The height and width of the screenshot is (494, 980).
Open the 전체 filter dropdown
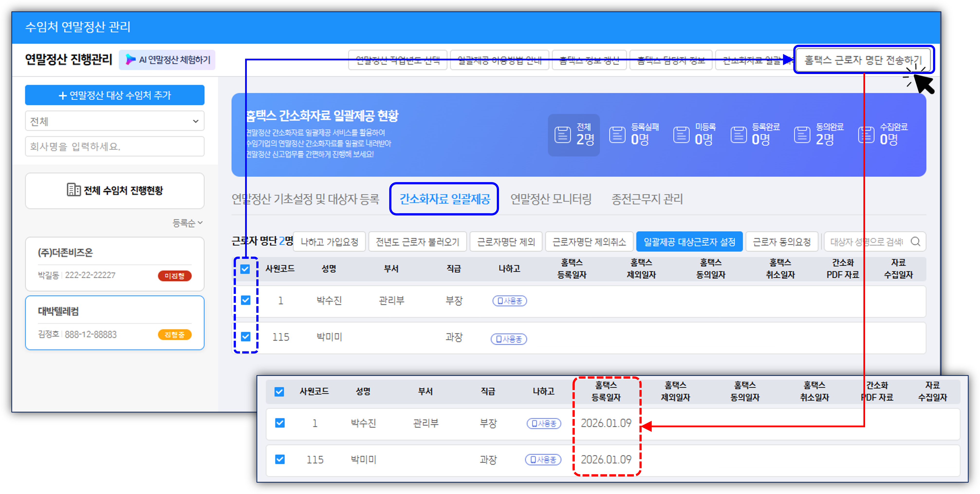[114, 121]
